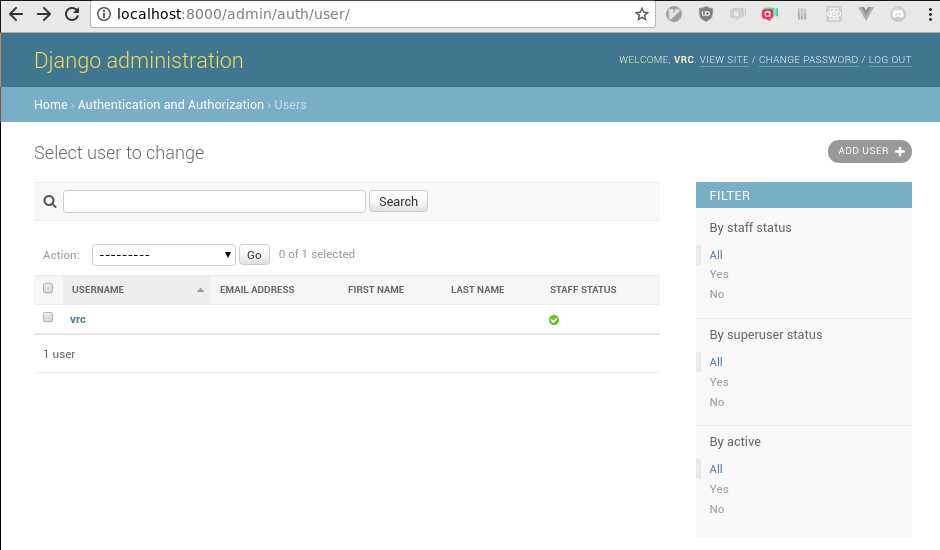The width and height of the screenshot is (940, 550).
Task: Open the round gray extension icon at far right
Action: click(897, 14)
